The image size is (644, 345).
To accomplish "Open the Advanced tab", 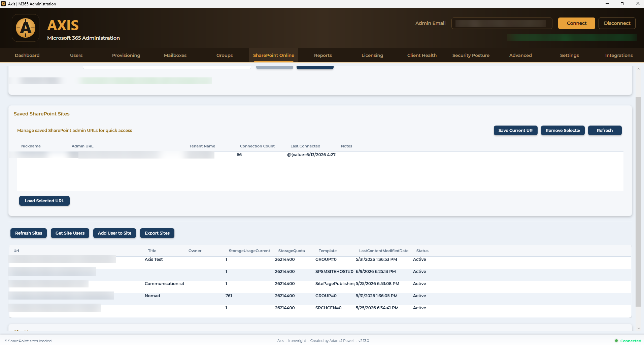I will pyautogui.click(x=520, y=55).
